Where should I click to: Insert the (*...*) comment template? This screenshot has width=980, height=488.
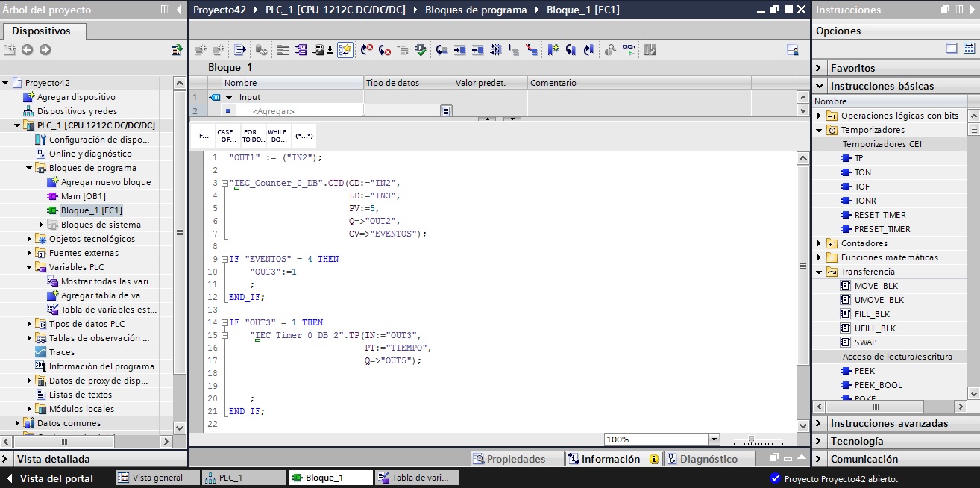click(304, 136)
